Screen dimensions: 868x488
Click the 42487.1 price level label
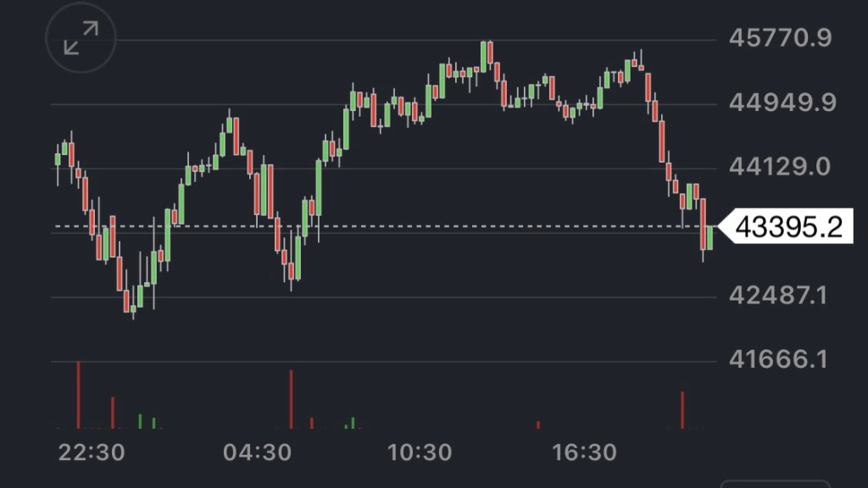780,296
